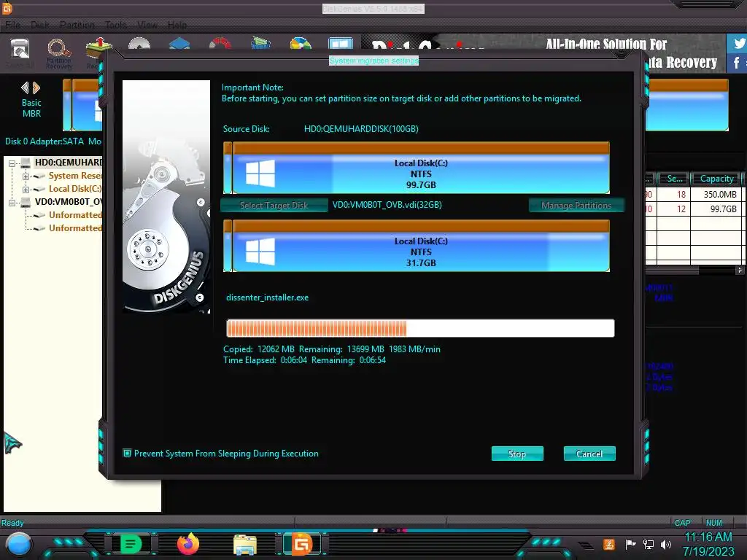Open the File menu
The width and height of the screenshot is (747, 560).
coord(13,25)
